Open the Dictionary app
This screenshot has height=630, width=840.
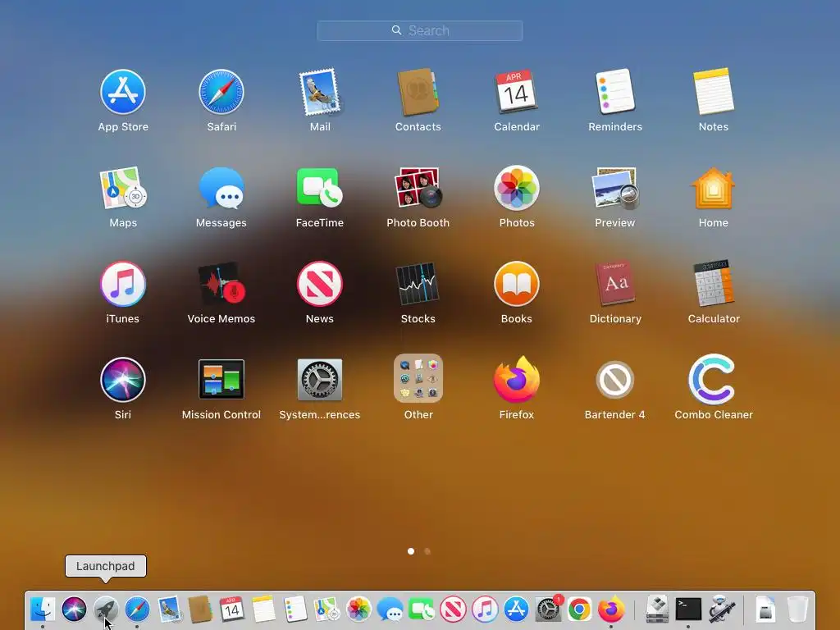pyautogui.click(x=615, y=283)
